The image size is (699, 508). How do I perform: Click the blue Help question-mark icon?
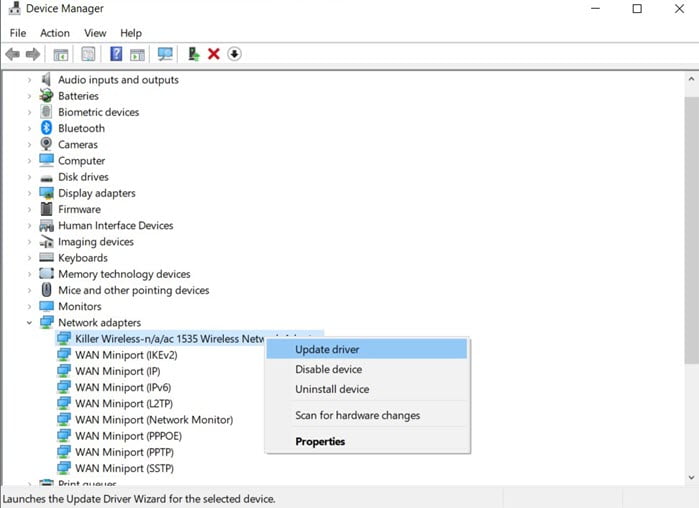[x=116, y=54]
